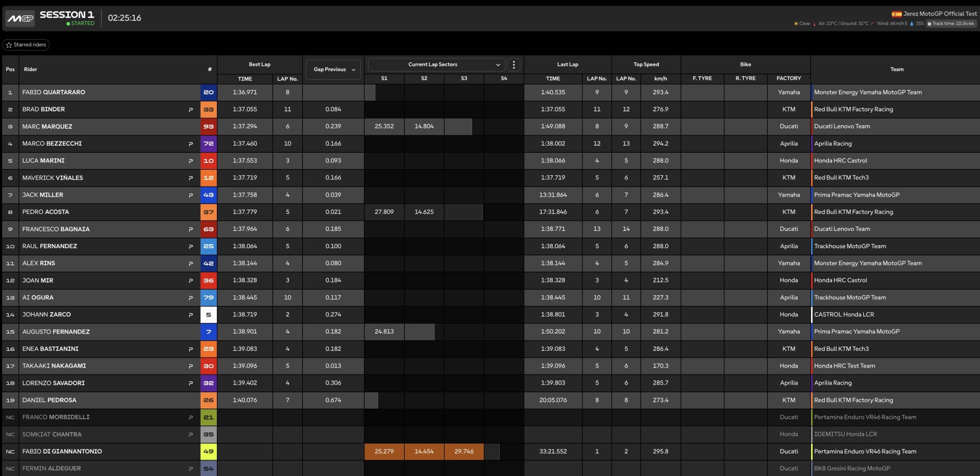Click pit indicator icon for Luca Marini

[191, 161]
